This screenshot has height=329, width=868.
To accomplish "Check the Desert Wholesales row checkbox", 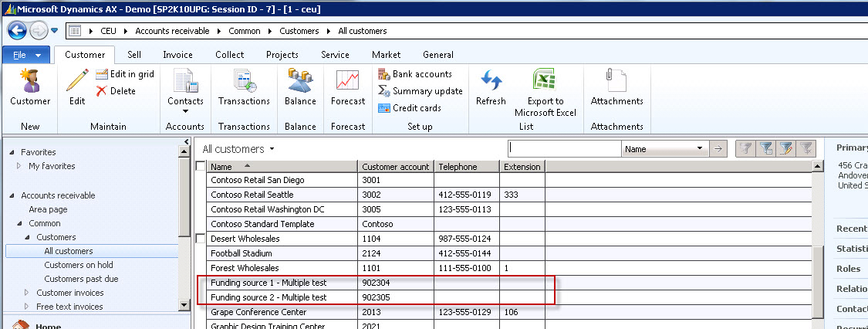I will (x=201, y=239).
